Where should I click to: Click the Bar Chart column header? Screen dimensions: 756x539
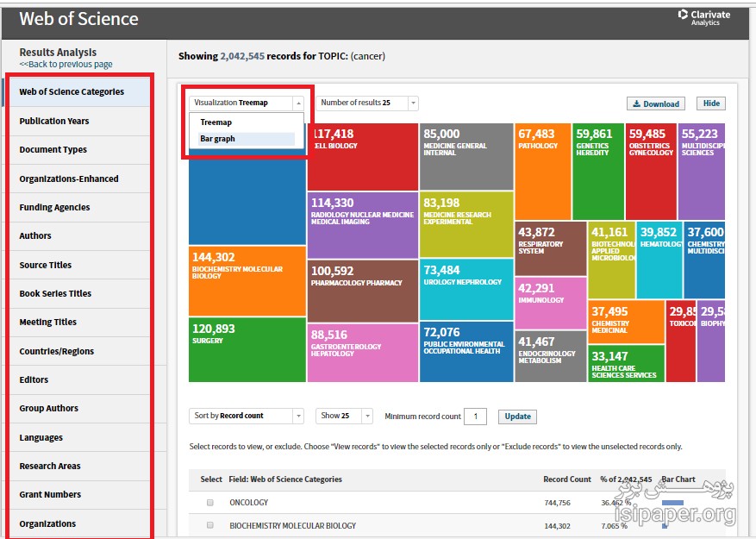pos(678,479)
